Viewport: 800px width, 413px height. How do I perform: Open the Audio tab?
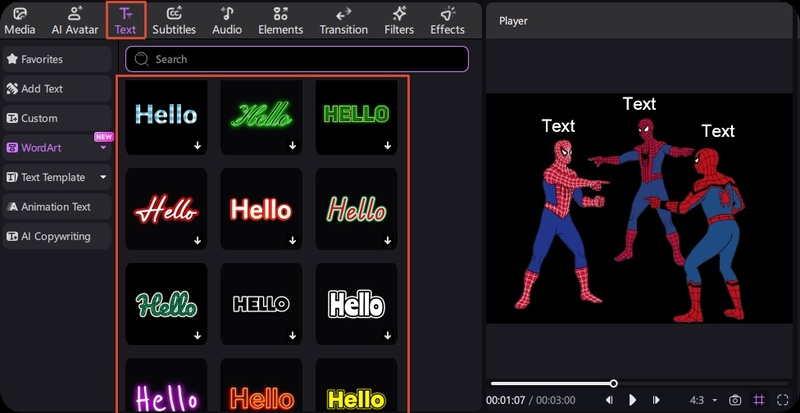(x=227, y=21)
